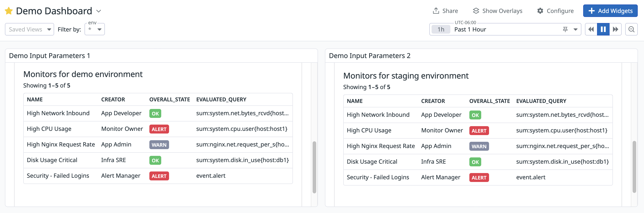Click the scrollbar in Demo Input Parameters 2
The height and width of the screenshot is (213, 644).
click(x=634, y=167)
